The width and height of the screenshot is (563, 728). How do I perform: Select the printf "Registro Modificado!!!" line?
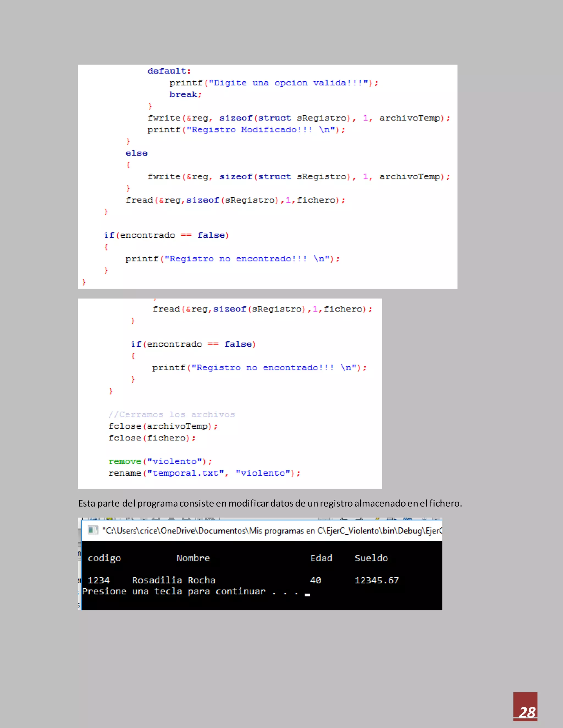click(x=247, y=130)
